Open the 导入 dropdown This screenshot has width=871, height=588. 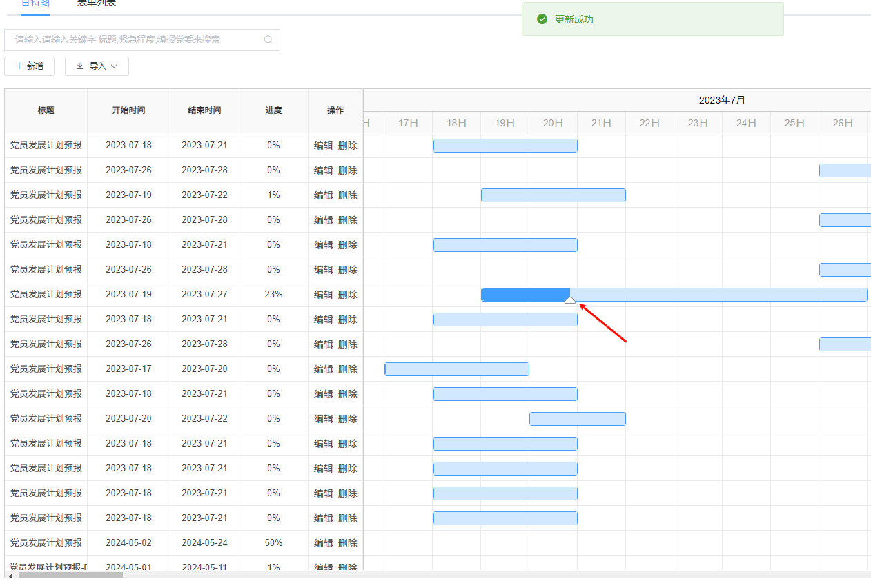tap(97, 66)
